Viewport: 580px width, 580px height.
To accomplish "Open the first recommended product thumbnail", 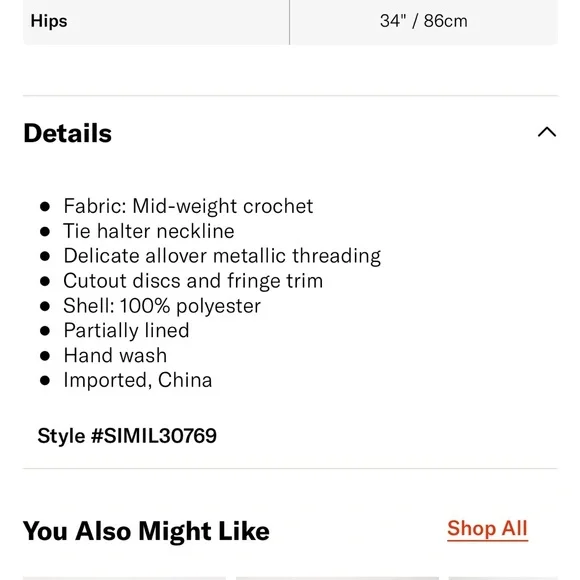I will point(124,578).
